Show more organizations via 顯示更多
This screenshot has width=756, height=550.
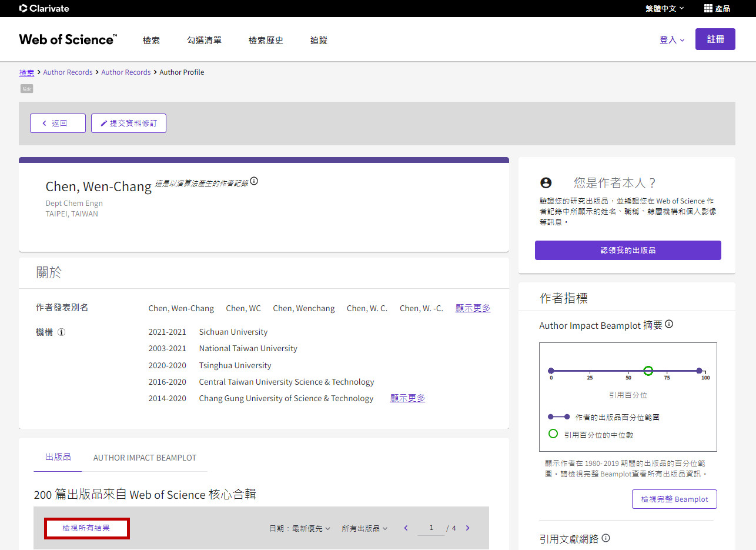pyautogui.click(x=407, y=398)
